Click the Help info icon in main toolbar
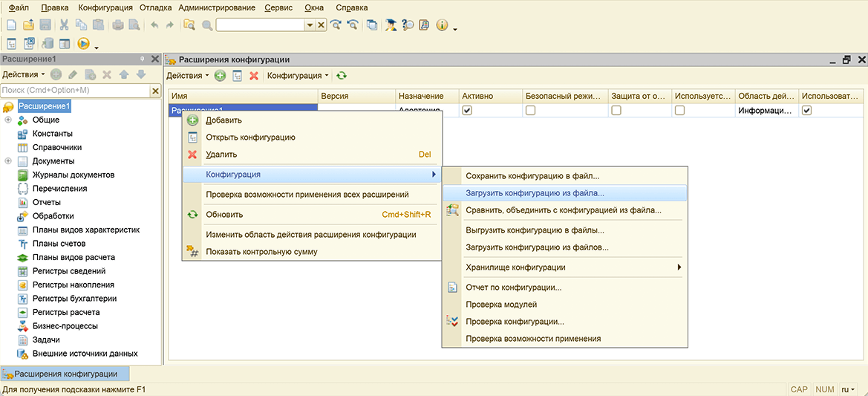Viewport: 868px width, 396px height. point(442,25)
